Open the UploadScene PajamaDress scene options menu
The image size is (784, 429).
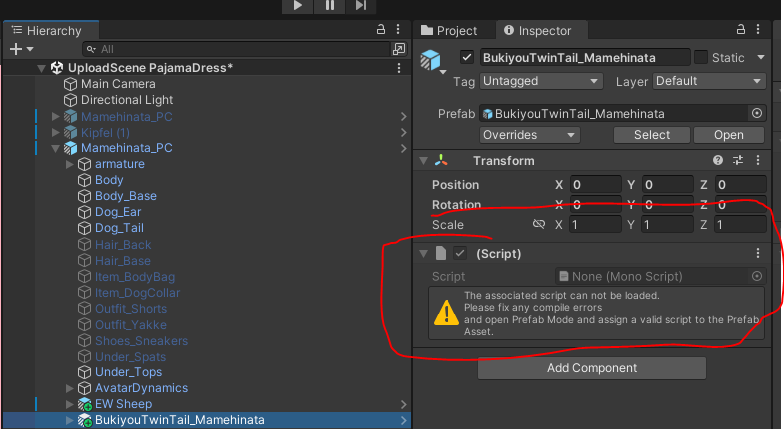[398, 68]
